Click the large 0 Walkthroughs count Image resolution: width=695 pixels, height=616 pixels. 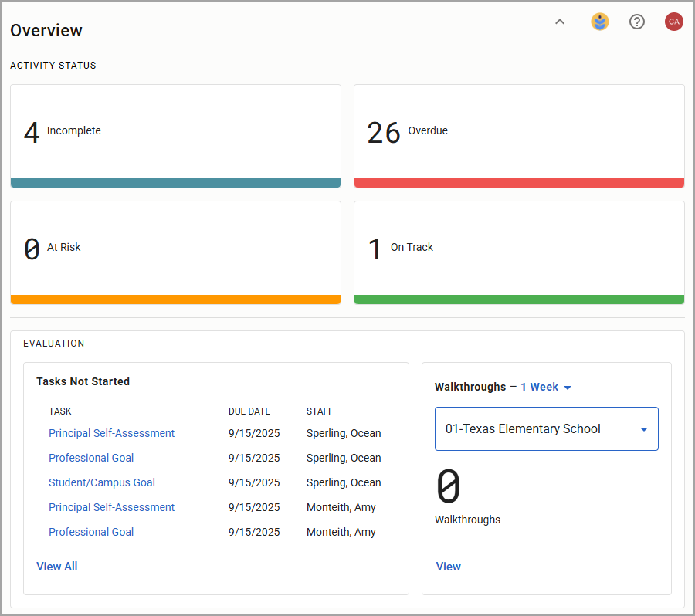coord(448,486)
